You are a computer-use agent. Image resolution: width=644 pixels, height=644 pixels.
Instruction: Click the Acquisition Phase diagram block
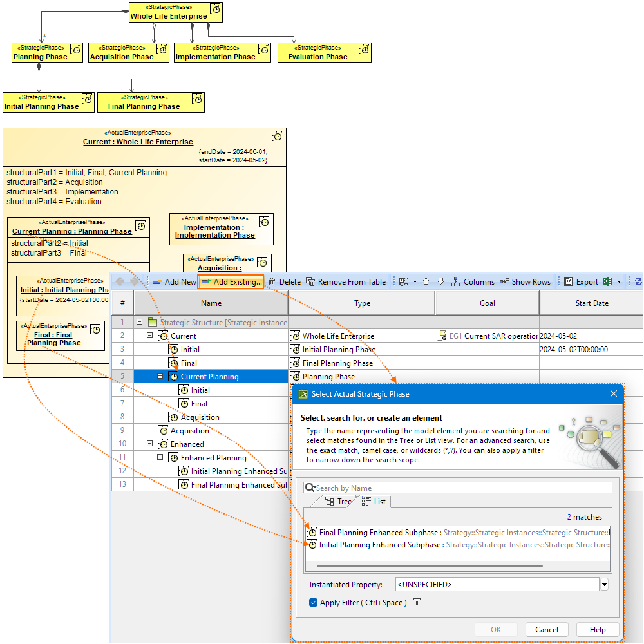(129, 53)
